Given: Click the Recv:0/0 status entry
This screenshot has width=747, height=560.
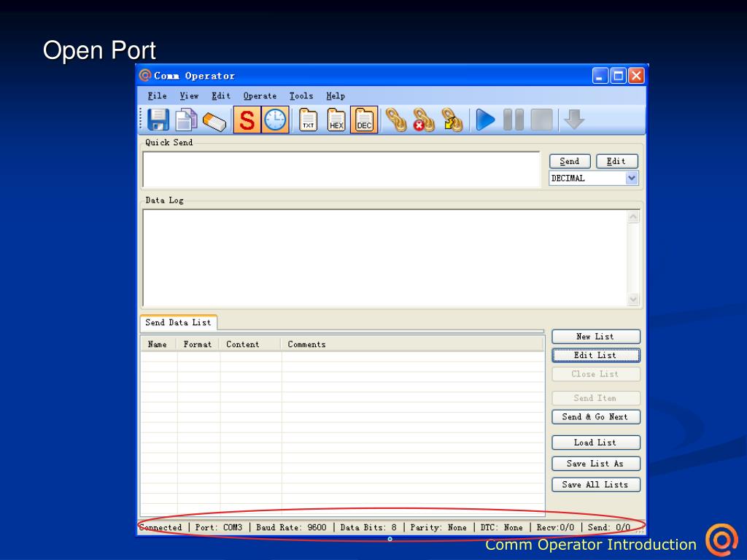Looking at the screenshot, I should click(555, 527).
